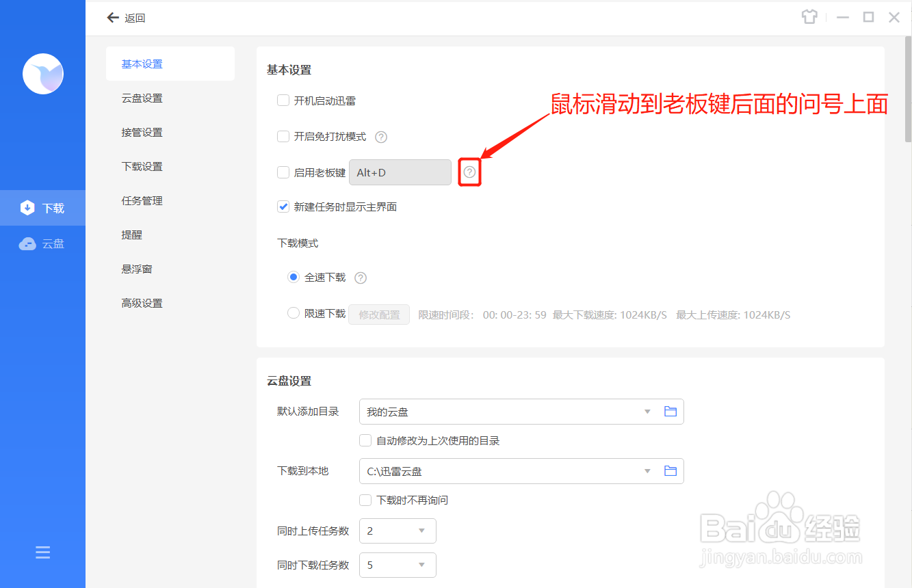912x588 pixels.
Task: Click the 修改配置 button
Action: click(379, 315)
